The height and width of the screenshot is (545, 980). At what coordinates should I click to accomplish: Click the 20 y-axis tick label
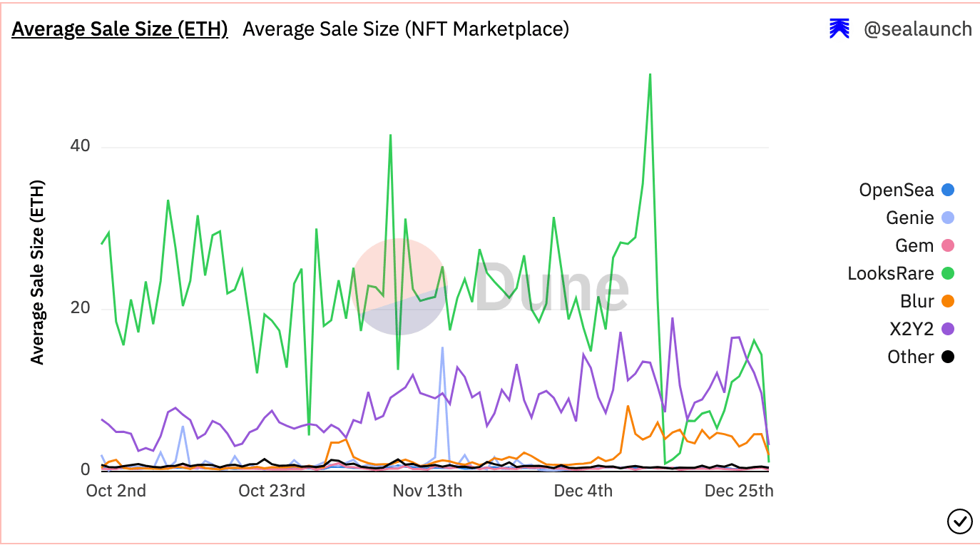80,308
